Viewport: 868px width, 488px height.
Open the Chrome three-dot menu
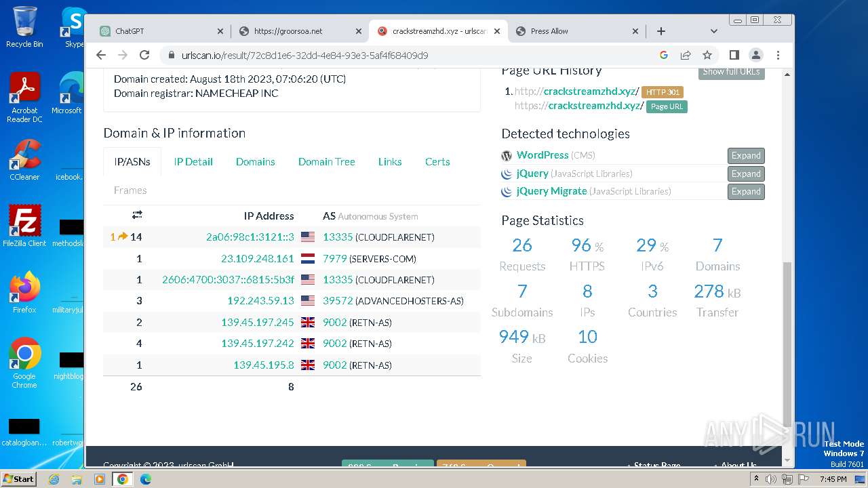tap(778, 55)
